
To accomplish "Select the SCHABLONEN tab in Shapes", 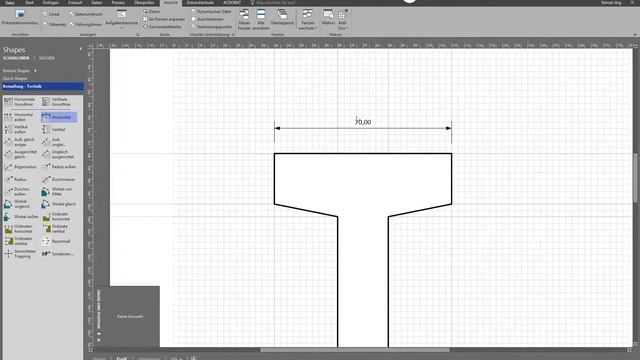I will [x=16, y=58].
